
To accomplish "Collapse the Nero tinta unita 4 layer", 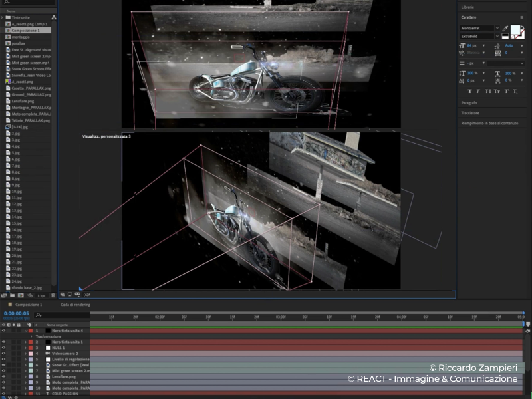I will click(26, 331).
